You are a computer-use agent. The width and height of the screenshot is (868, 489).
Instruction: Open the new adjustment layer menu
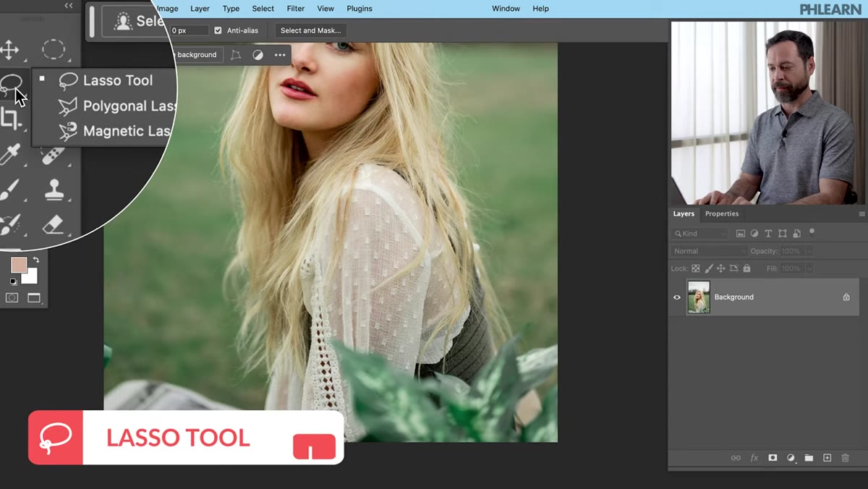coord(791,458)
